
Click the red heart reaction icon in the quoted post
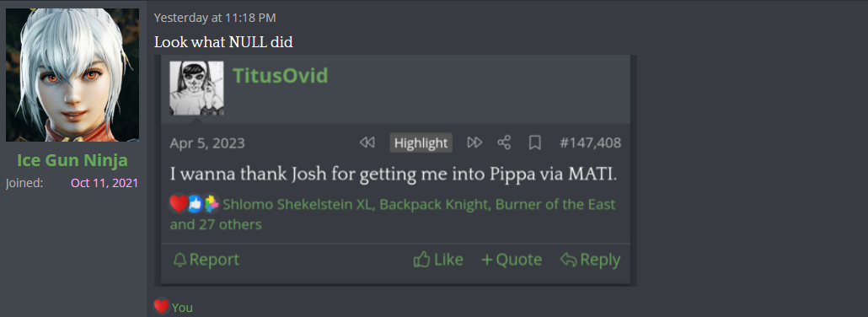coord(179,205)
